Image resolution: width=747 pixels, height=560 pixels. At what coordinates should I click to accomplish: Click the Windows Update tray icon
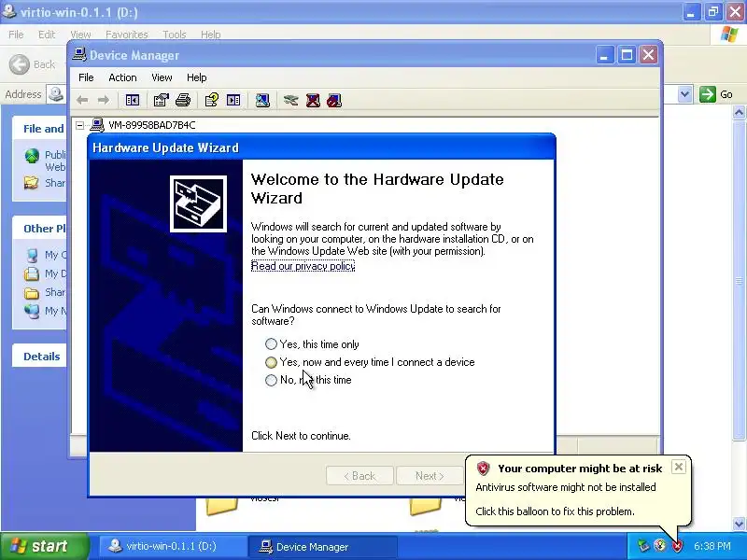coord(660,546)
